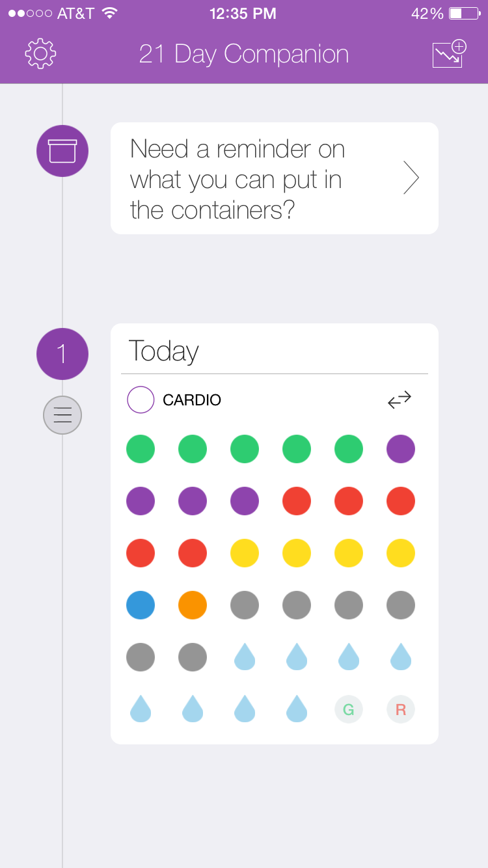Tap the last water droplet icon
This screenshot has height=868, width=488.
(x=297, y=709)
